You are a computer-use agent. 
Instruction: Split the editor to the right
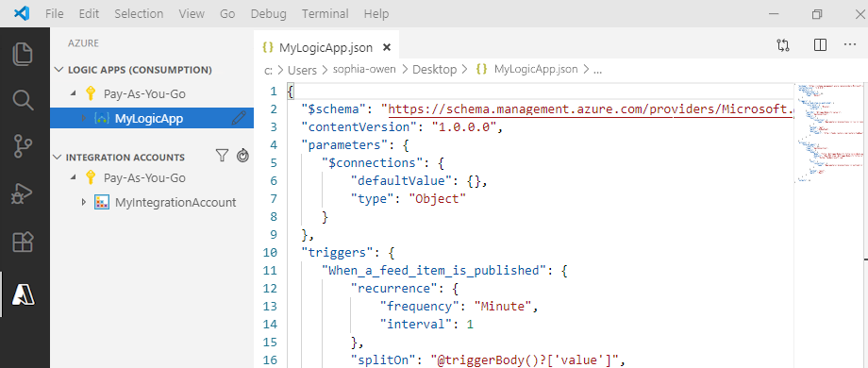[x=821, y=45]
